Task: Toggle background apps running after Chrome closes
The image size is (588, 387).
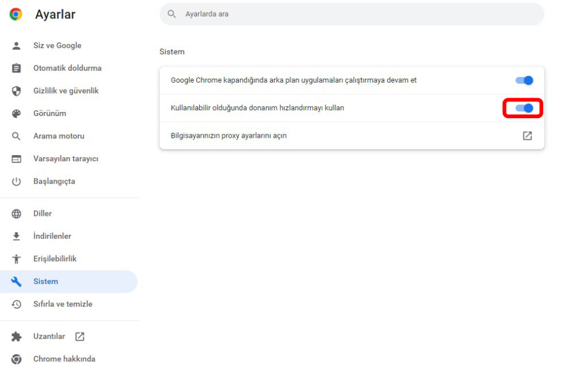Action: coord(524,80)
